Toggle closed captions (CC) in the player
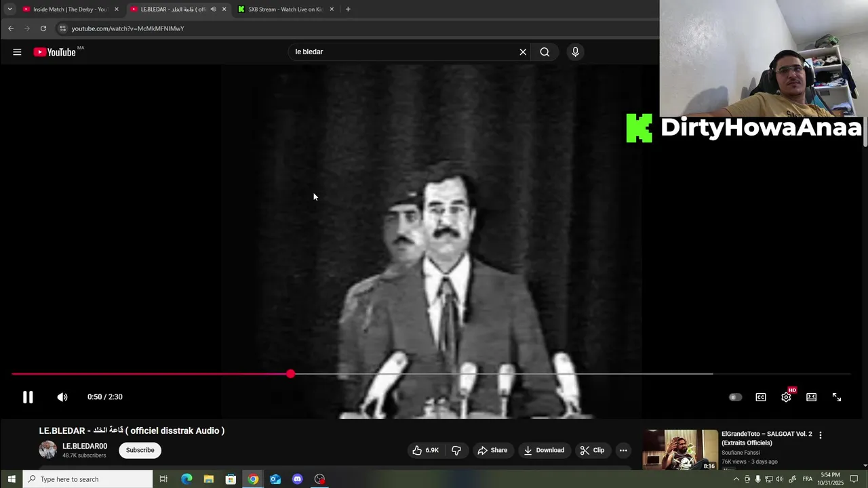This screenshot has width=868, height=488. coord(761,397)
